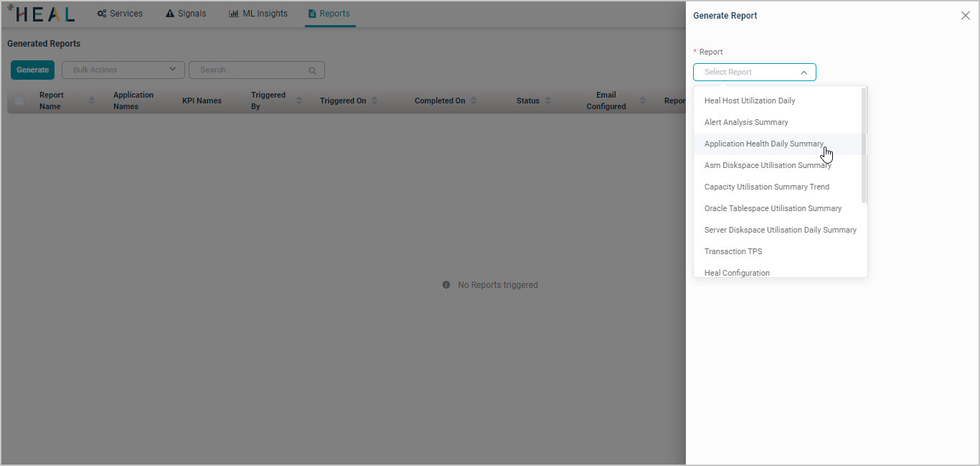
Task: Switch to the ML Insights tab
Action: point(258,14)
